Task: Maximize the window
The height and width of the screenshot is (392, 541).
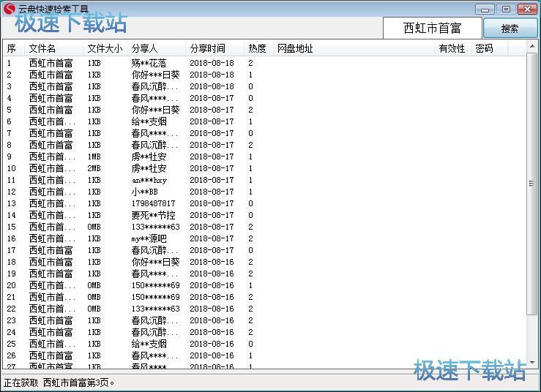Action: pos(506,9)
